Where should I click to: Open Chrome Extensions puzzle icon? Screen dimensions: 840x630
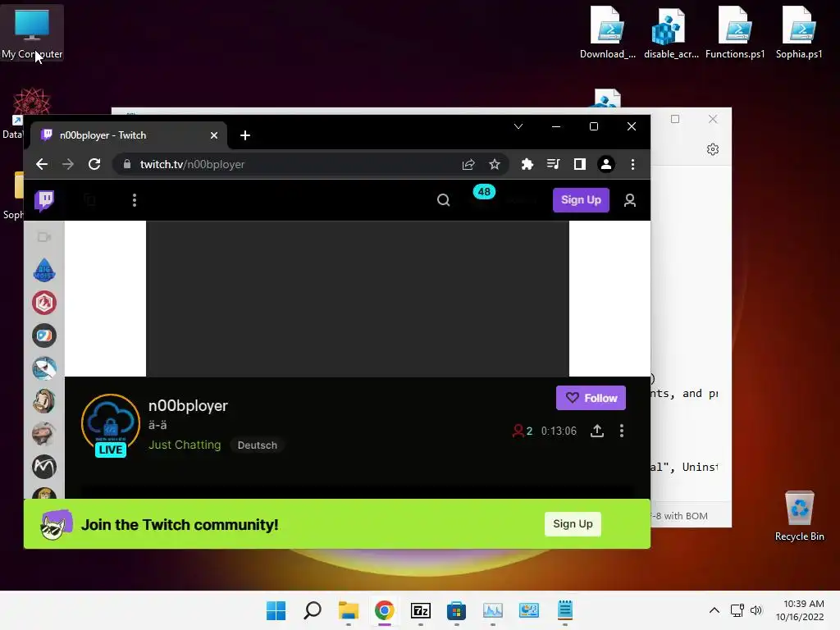click(527, 164)
